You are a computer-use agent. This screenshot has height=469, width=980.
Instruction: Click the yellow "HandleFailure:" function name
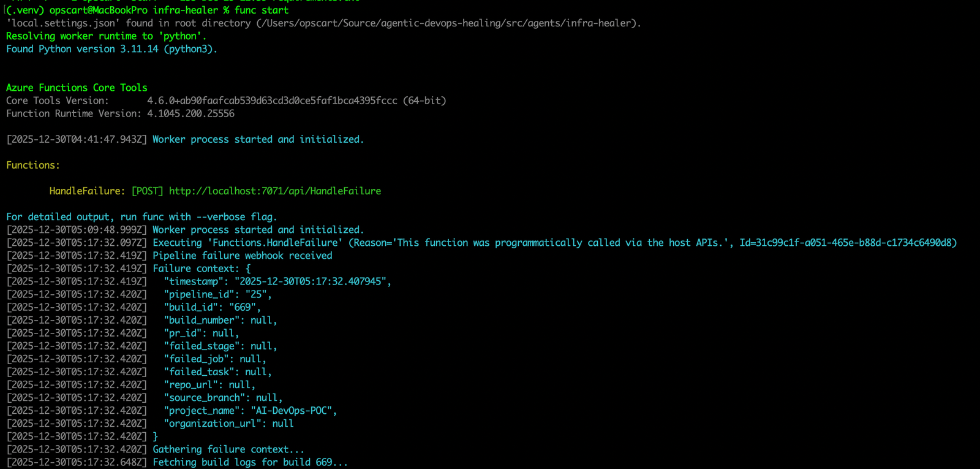(x=87, y=191)
